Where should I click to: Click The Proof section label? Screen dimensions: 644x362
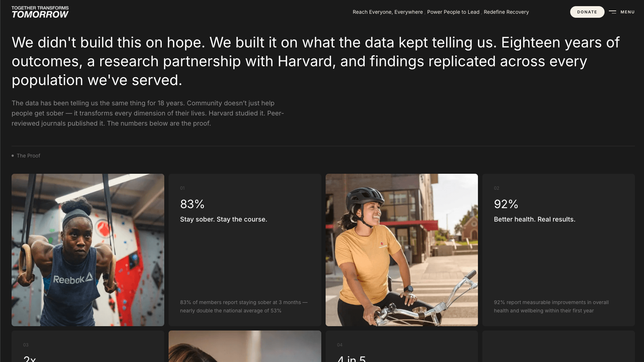[28, 156]
